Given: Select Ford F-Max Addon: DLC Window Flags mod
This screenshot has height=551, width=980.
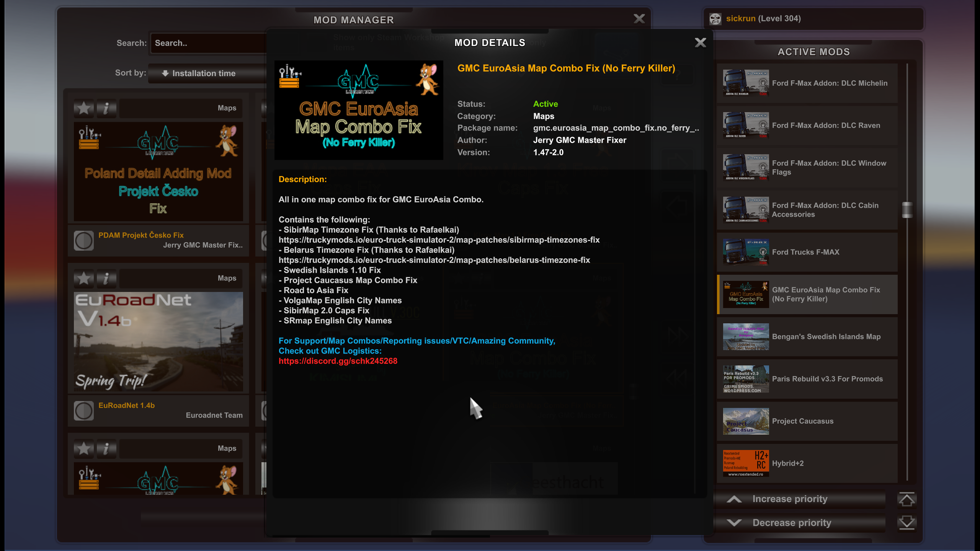Looking at the screenshot, I should (x=807, y=168).
